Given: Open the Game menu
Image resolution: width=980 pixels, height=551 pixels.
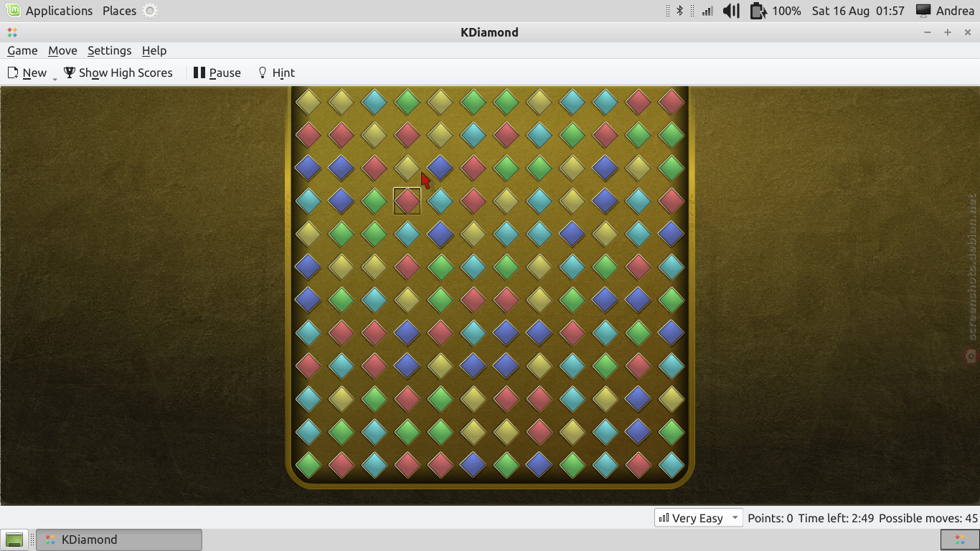Looking at the screenshot, I should (22, 50).
